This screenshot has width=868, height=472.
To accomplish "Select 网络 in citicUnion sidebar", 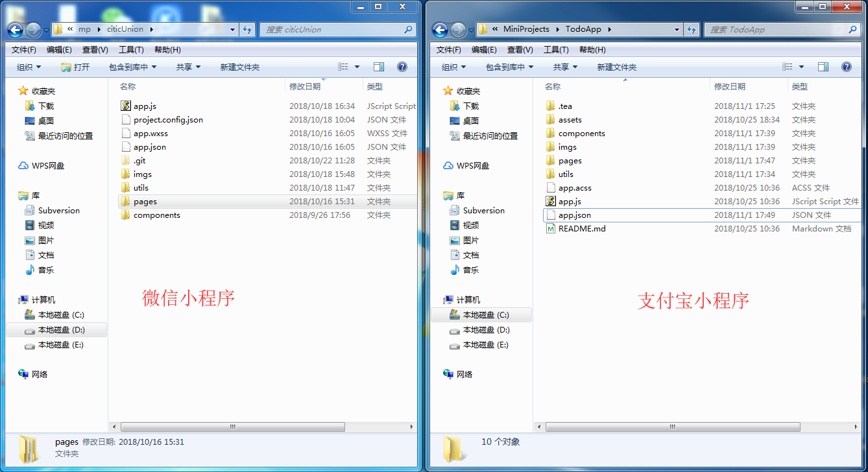I will click(33, 374).
